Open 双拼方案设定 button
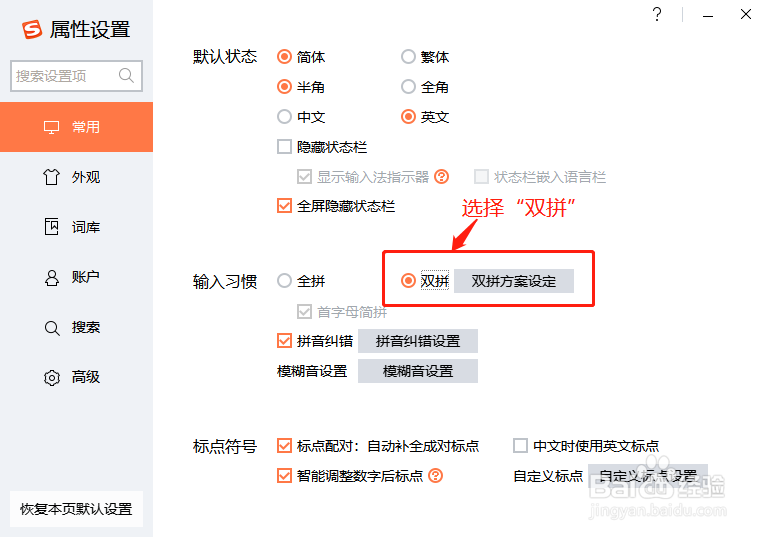 [514, 281]
